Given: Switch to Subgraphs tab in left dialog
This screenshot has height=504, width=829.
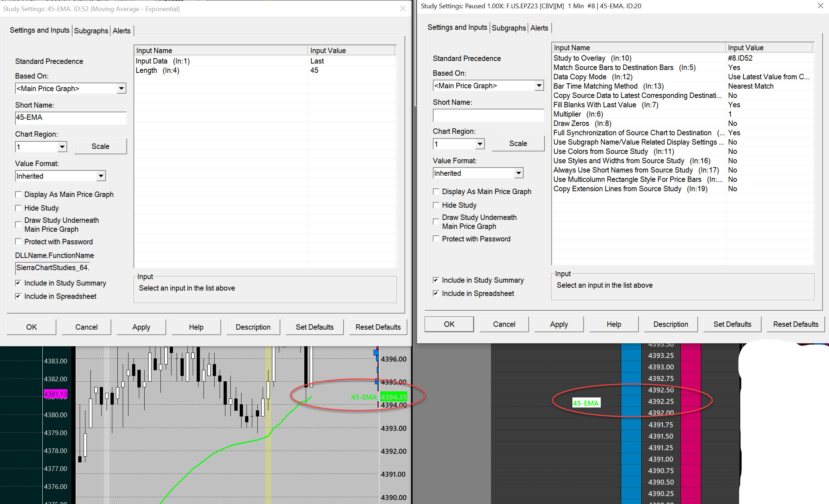Looking at the screenshot, I should (91, 31).
